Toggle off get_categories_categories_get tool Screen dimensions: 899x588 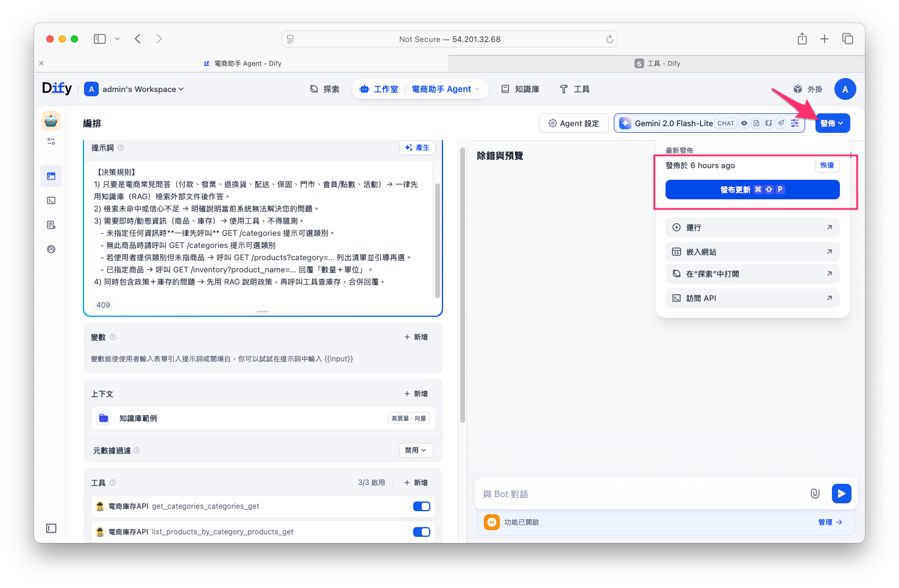tap(421, 506)
